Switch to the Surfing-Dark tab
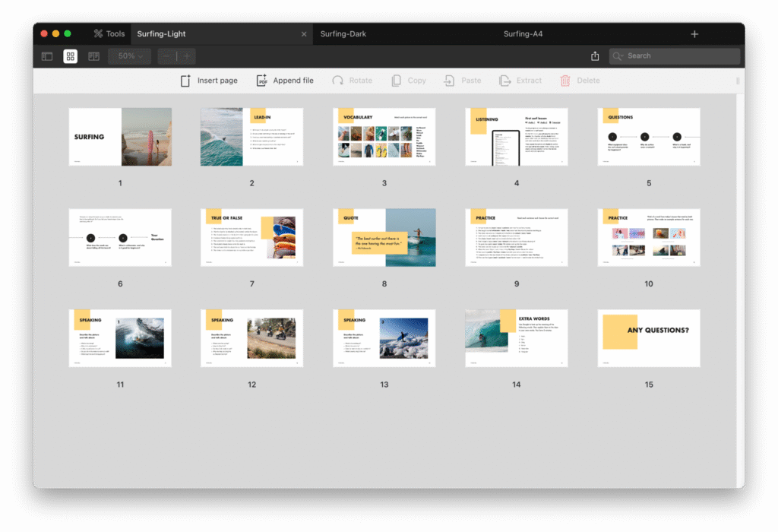 click(x=343, y=33)
